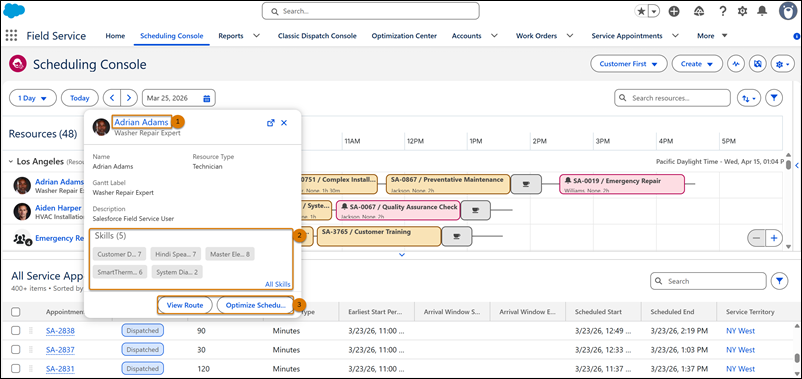Open Adrian Adams record in new tab

271,123
